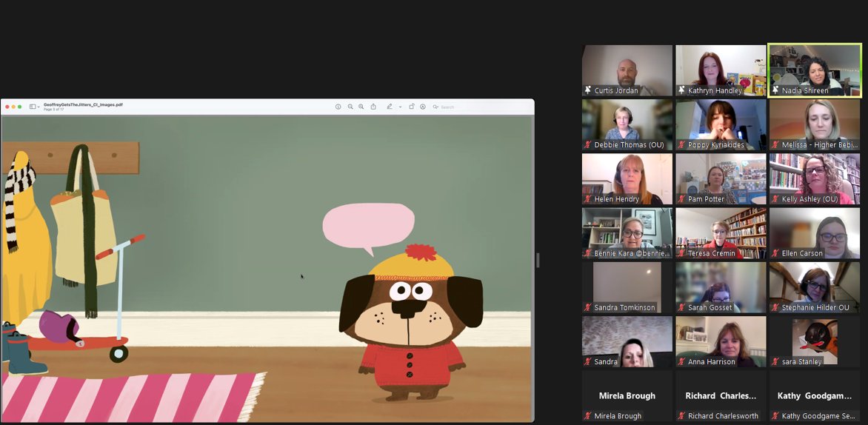This screenshot has height=425, width=868.
Task: Select the Melissa - Higher Bebi name label
Action: [819, 144]
